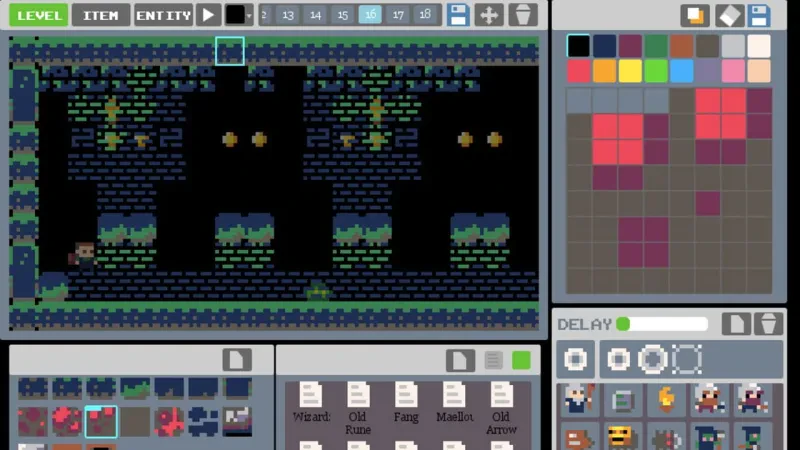Save the level with the floppy disk icon
Image resolution: width=800 pixels, height=450 pixels.
pos(458,15)
